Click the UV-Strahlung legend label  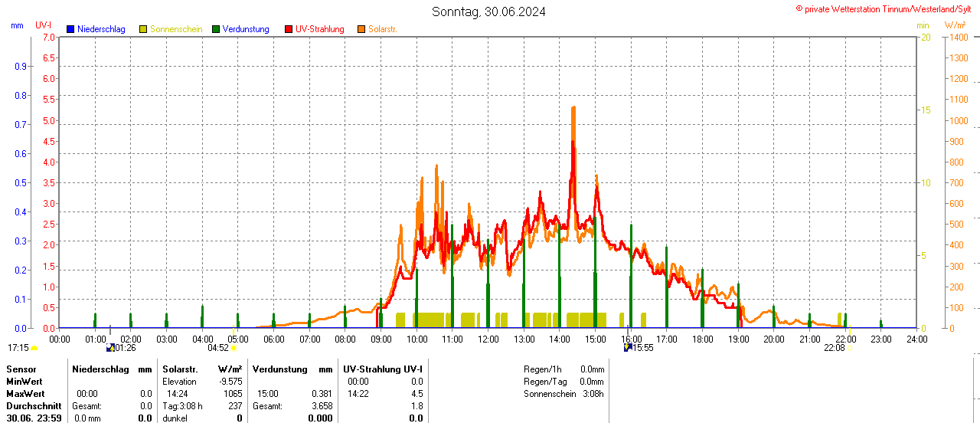pos(320,29)
